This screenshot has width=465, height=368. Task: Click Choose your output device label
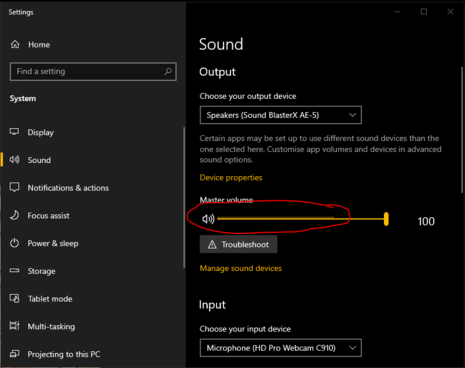(x=248, y=96)
